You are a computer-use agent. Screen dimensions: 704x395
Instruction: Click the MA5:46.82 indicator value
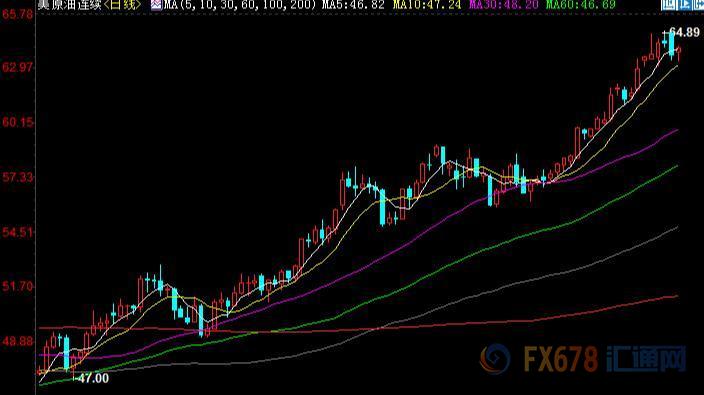[353, 5]
